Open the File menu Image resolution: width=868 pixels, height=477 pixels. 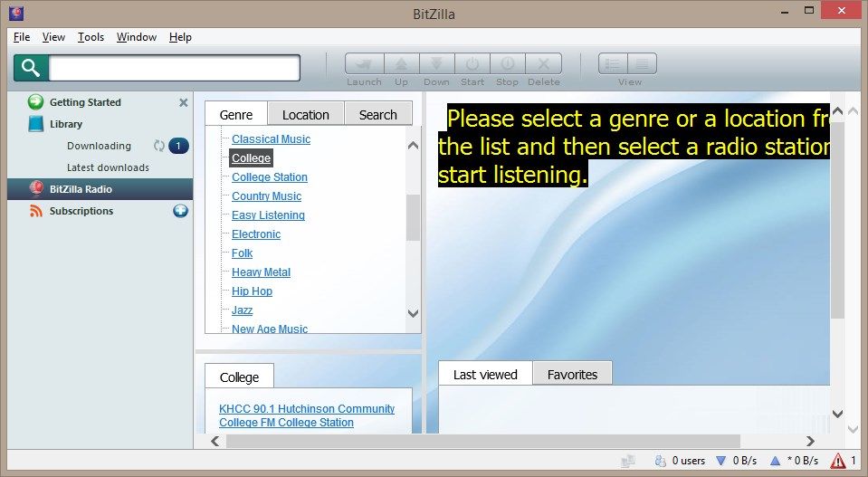tap(22, 37)
